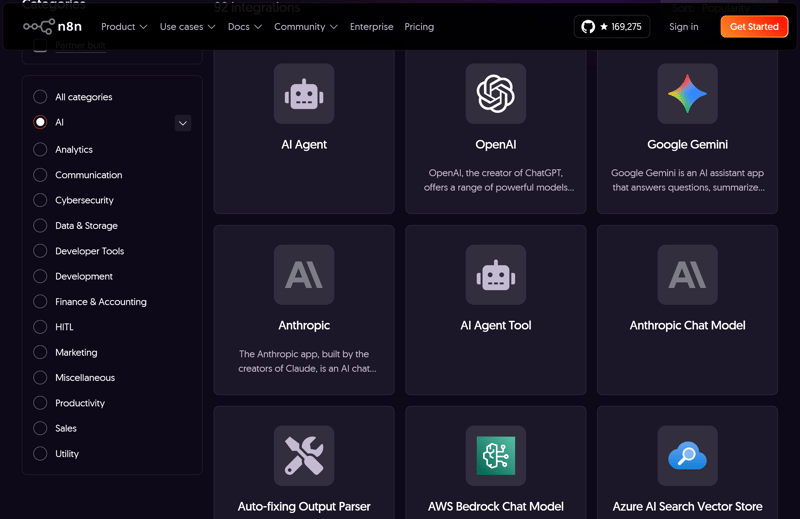Open the GitHub stars counter badge
This screenshot has width=800, height=519.
tap(612, 27)
